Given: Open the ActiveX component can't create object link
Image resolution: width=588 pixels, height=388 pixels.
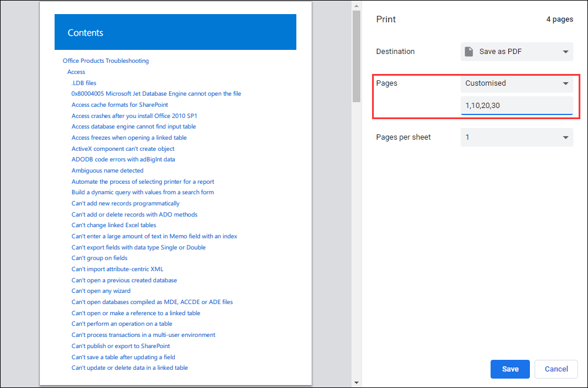Looking at the screenshot, I should coord(123,149).
